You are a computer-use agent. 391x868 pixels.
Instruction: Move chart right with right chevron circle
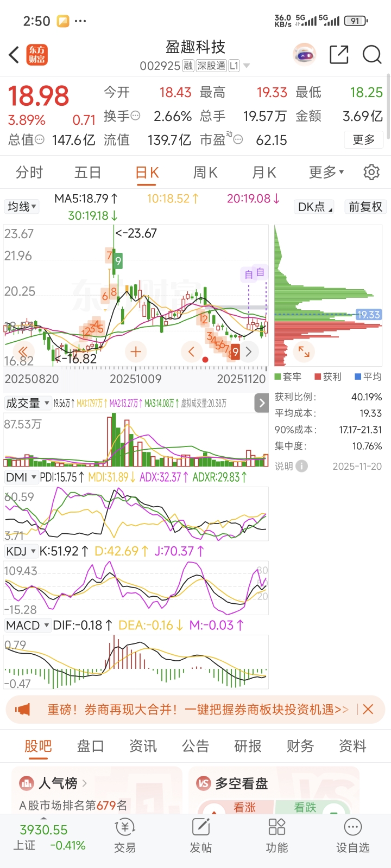coord(249,352)
